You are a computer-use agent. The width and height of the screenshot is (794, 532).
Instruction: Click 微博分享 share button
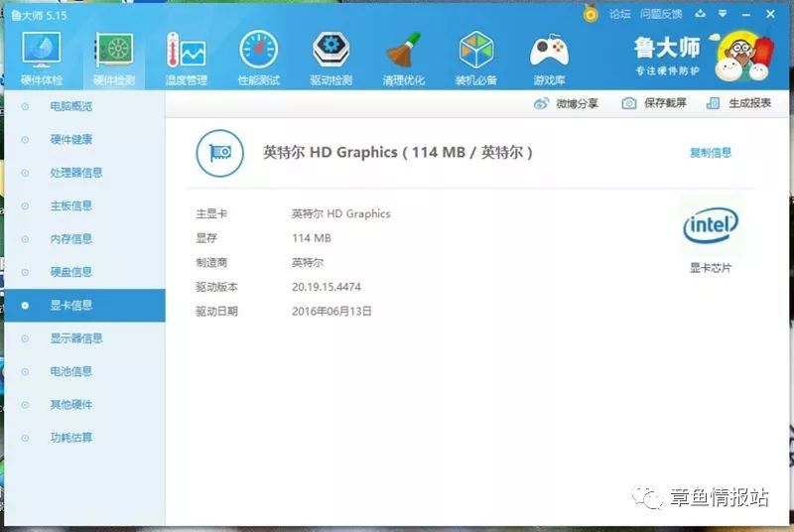coord(566,104)
